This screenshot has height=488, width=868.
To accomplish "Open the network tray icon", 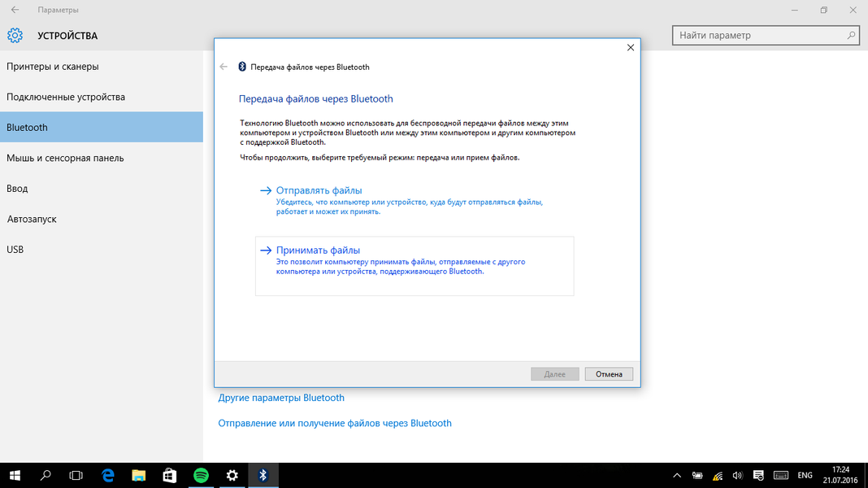I will 718,475.
